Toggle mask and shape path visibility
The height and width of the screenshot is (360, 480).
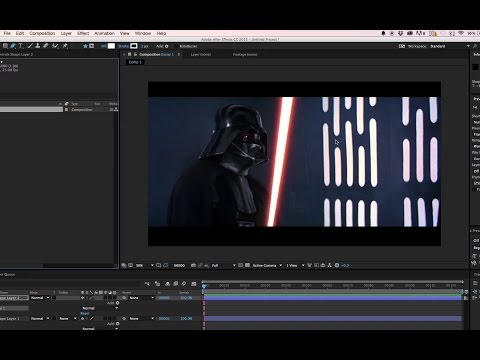(x=166, y=265)
